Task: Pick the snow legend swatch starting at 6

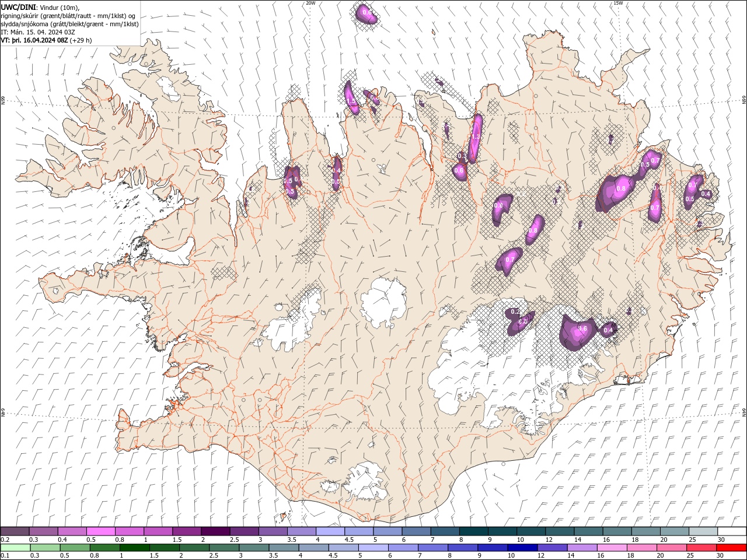Action: (x=416, y=531)
